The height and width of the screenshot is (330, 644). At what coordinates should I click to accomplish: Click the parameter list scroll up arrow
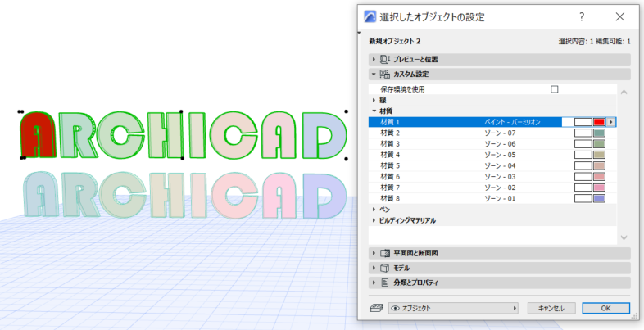[x=624, y=92]
